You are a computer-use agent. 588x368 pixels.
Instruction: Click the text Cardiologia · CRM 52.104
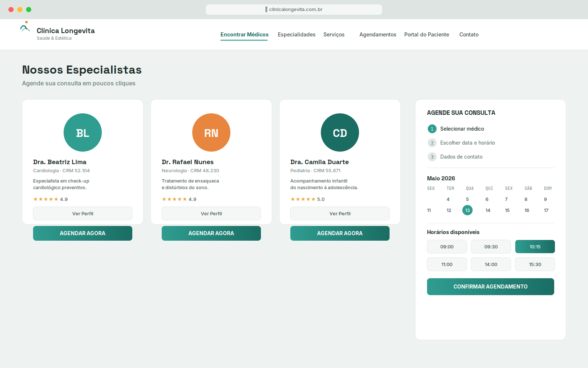pos(61,171)
